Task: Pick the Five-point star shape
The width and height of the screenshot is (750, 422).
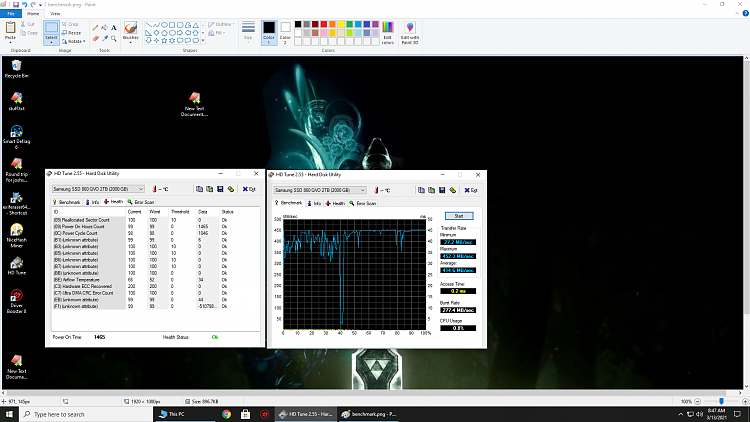Action: [164, 40]
